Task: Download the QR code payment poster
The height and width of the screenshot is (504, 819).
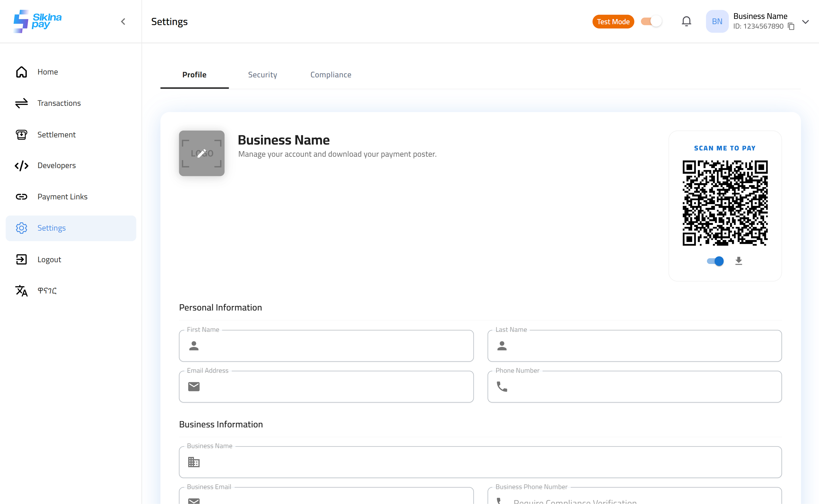Action: (x=738, y=261)
